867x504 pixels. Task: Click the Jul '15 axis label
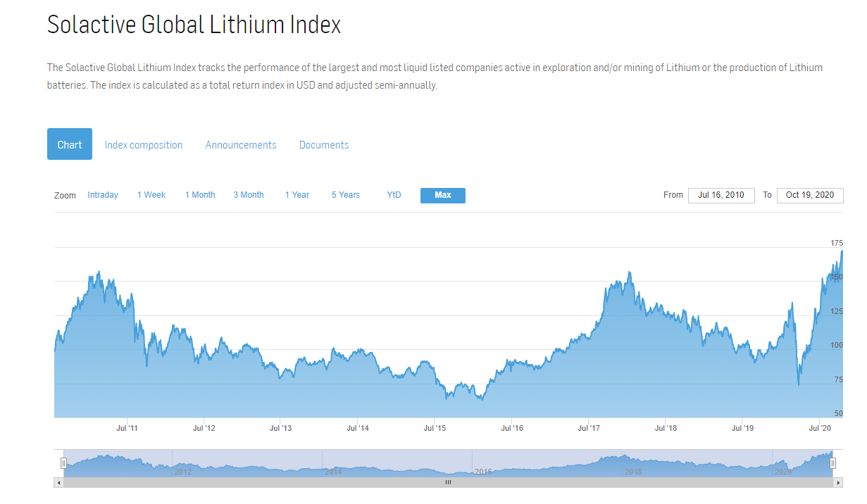[x=435, y=427]
